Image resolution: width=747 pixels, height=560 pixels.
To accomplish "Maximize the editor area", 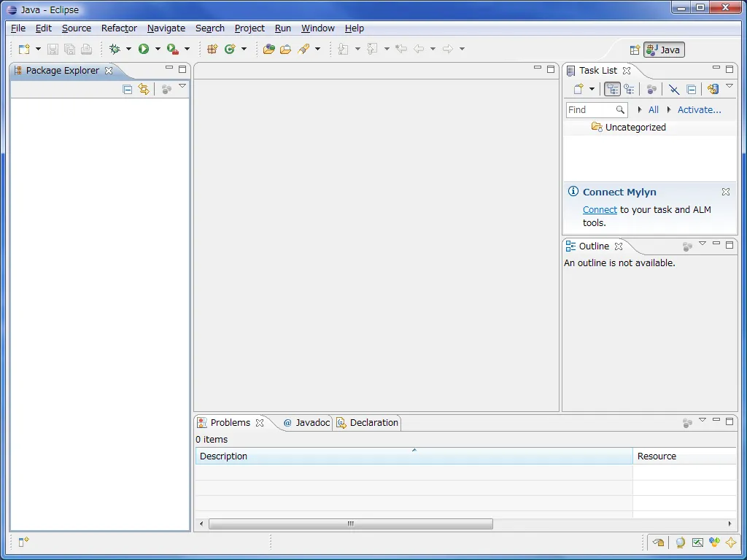I will tap(551, 69).
